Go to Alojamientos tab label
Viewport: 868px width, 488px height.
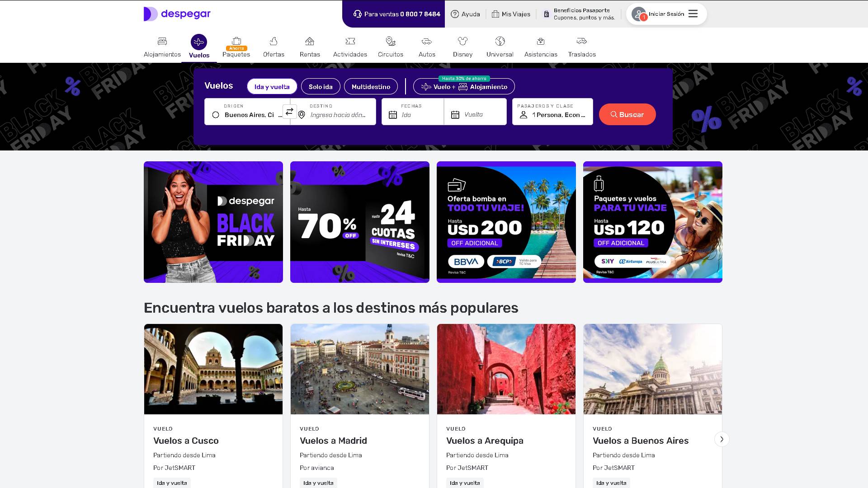[162, 54]
